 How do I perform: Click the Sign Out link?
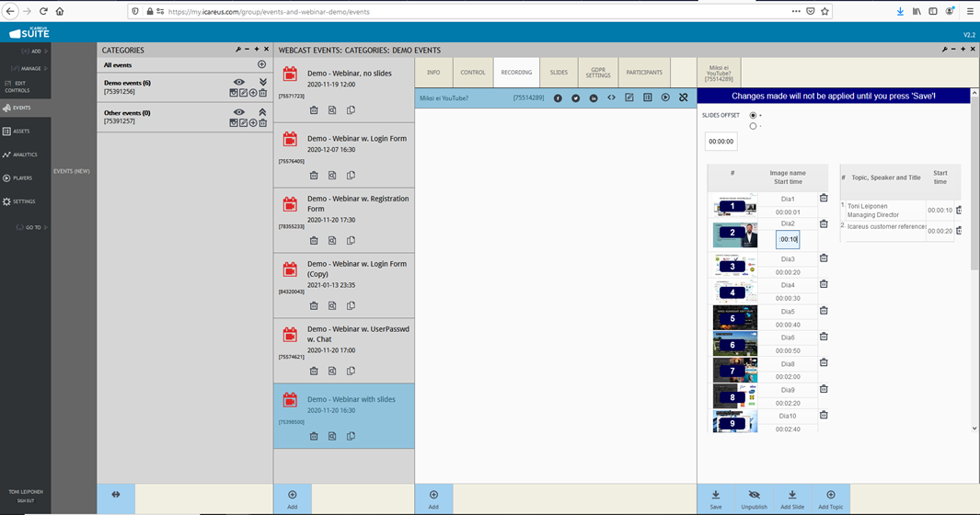tap(26, 500)
